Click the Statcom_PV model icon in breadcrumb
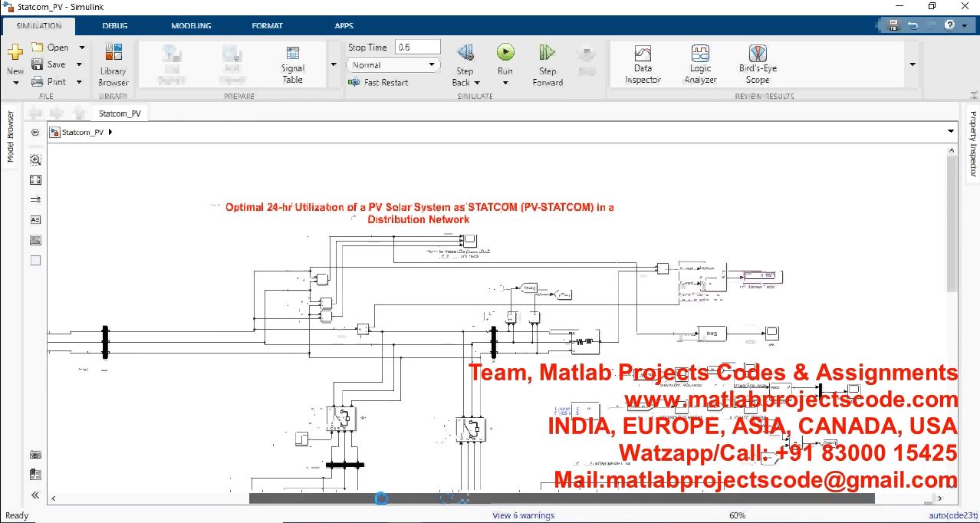 (x=54, y=132)
